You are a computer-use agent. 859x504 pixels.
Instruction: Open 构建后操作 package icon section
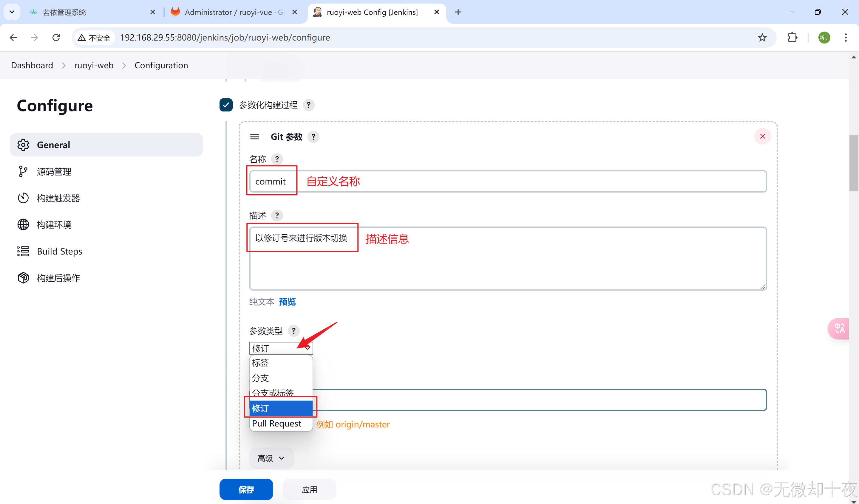[23, 278]
